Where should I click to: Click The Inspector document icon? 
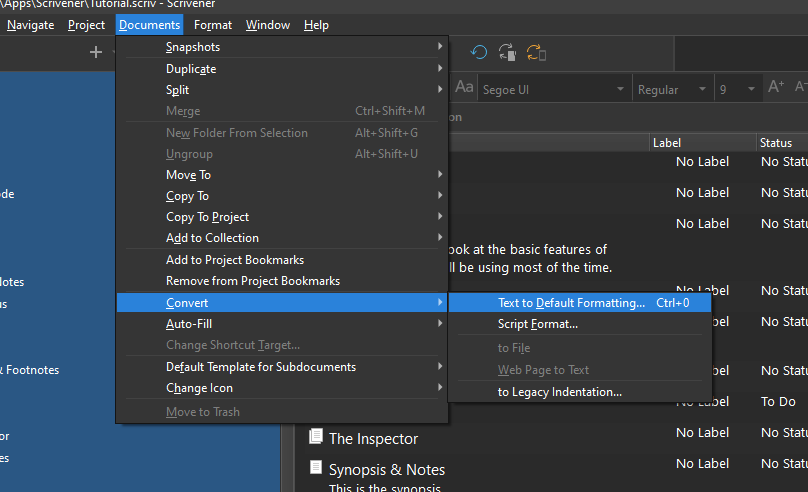316,436
